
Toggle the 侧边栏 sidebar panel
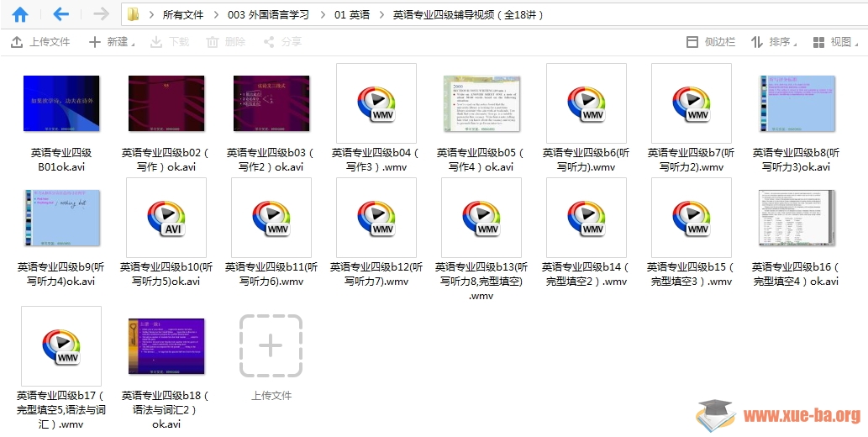coord(711,41)
